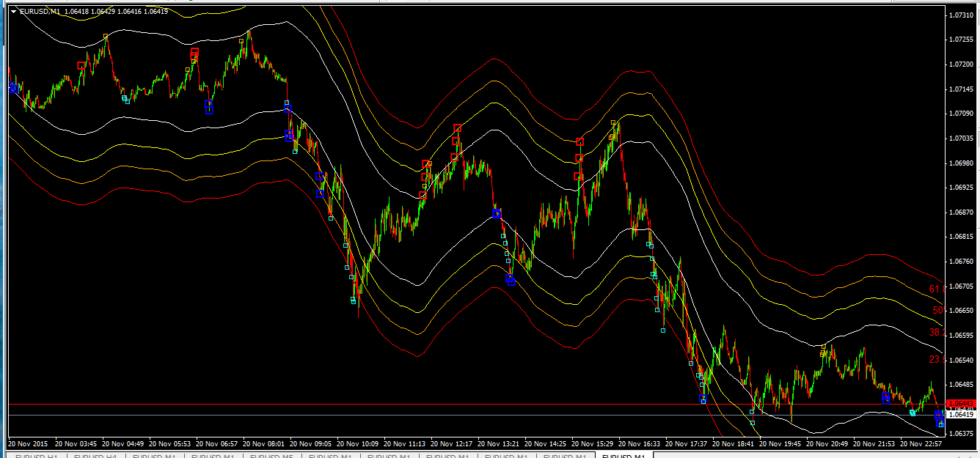The image size is (980, 458).
Task: Click the 20 Nov 14:25 time label
Action: 545,443
